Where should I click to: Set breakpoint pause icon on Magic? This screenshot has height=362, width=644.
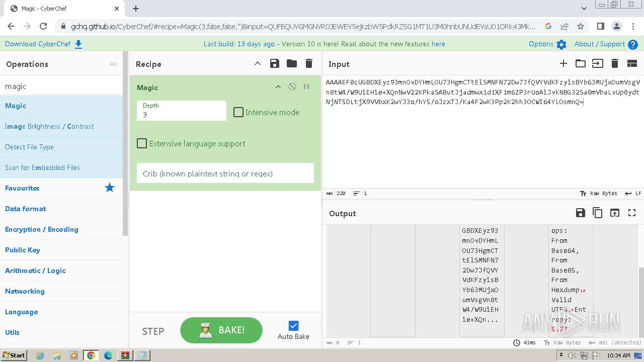pyautogui.click(x=306, y=86)
